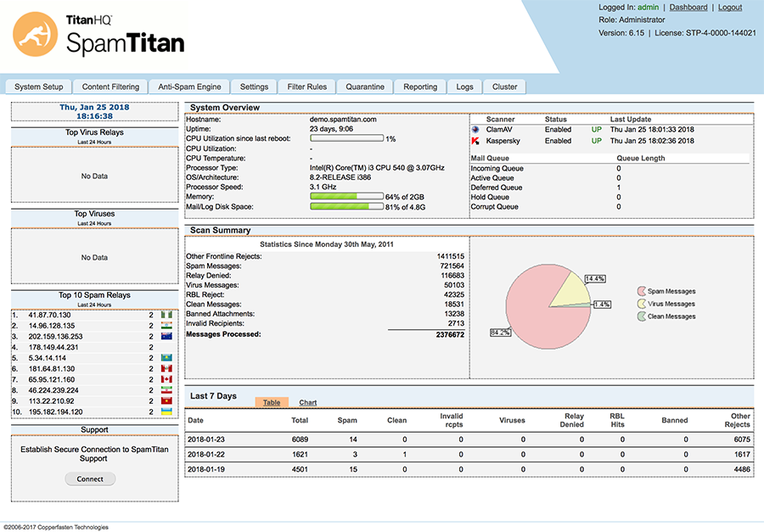Open the Anti-Spam Engine menu
764x532 pixels.
click(x=189, y=87)
